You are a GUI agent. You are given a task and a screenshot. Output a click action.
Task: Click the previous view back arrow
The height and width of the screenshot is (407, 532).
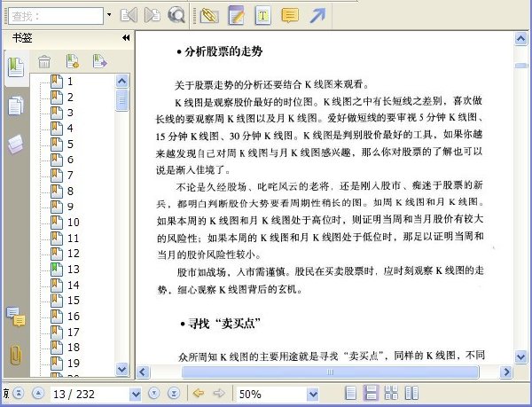click(x=199, y=393)
